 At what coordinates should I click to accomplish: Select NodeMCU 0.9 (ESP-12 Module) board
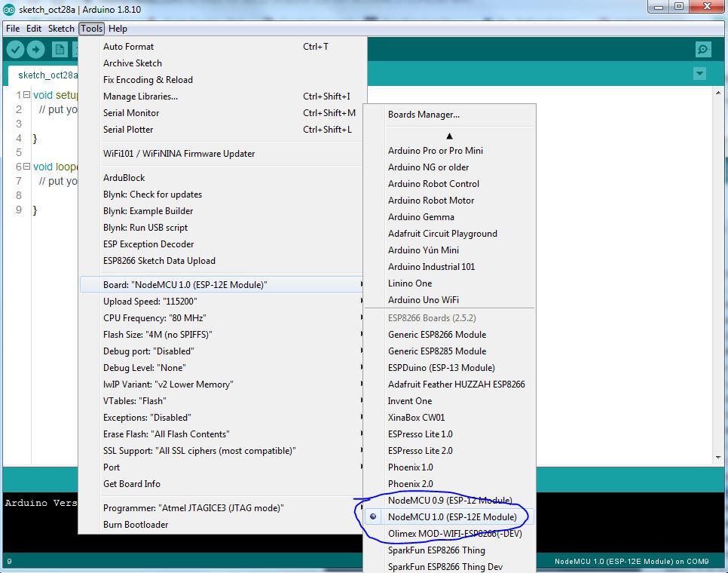tap(449, 500)
